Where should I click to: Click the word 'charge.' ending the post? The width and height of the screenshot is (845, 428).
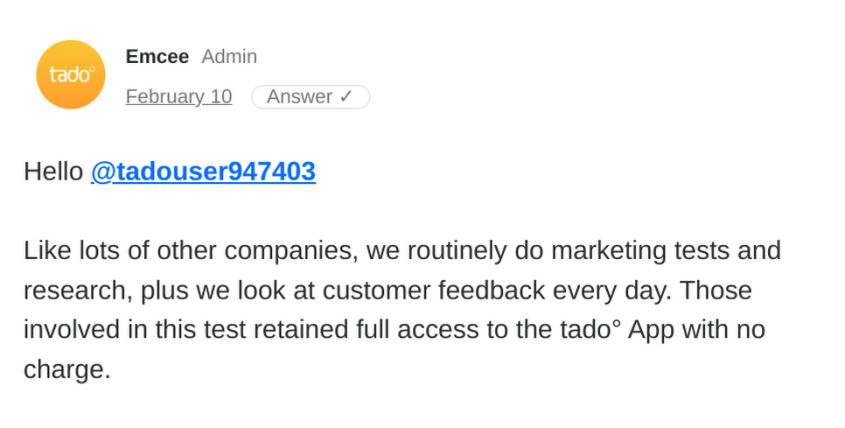[x=67, y=369]
